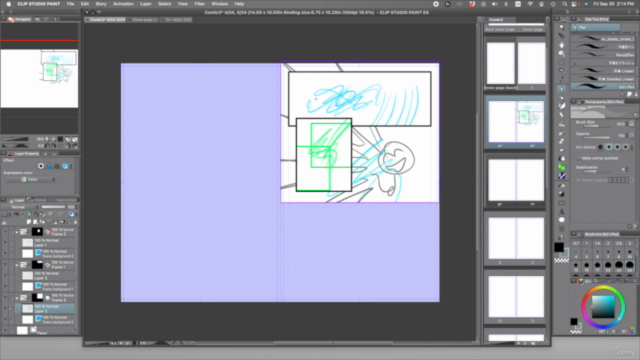This screenshot has height=360, width=640.
Task: Open the Story menu
Action: click(x=101, y=4)
